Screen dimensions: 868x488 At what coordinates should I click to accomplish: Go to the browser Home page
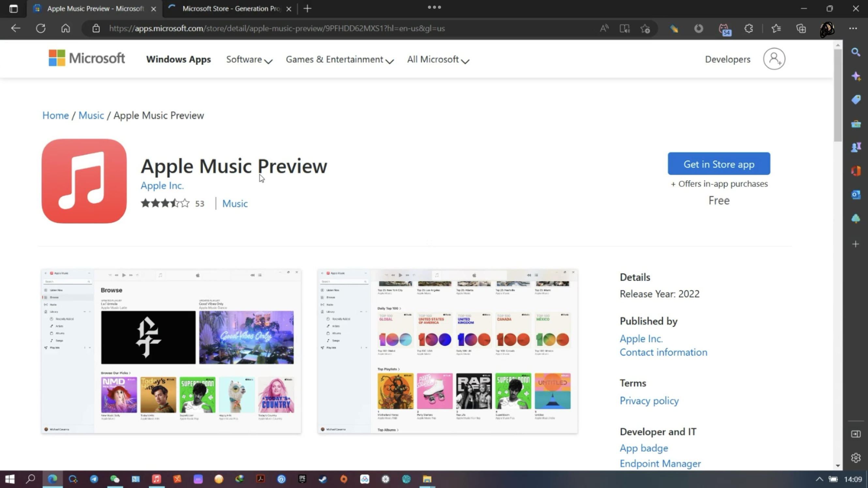pos(66,28)
